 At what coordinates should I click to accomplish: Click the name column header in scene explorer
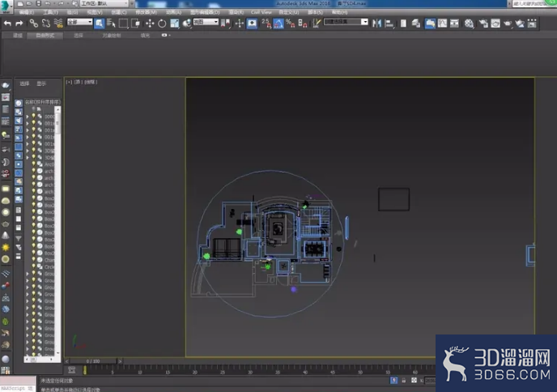coord(43,102)
